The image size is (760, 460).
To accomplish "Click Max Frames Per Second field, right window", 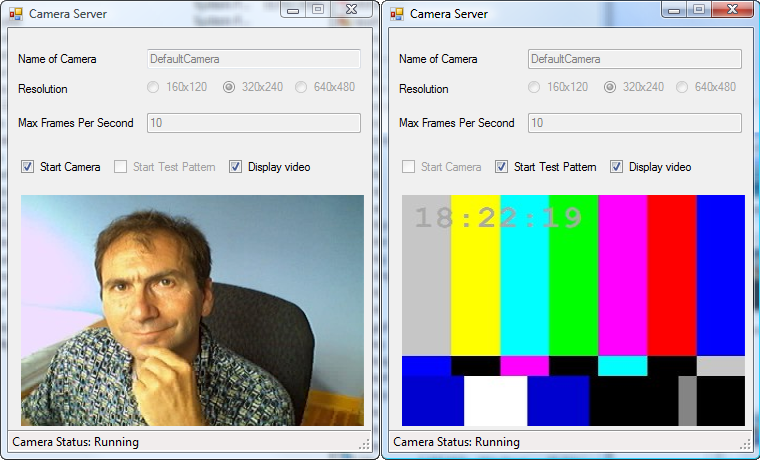I will tap(635, 123).
